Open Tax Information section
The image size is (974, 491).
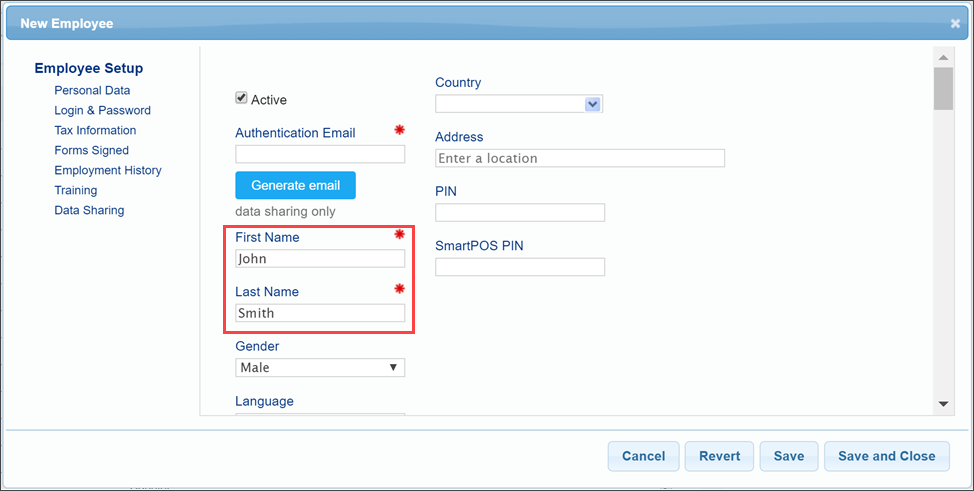(x=95, y=130)
